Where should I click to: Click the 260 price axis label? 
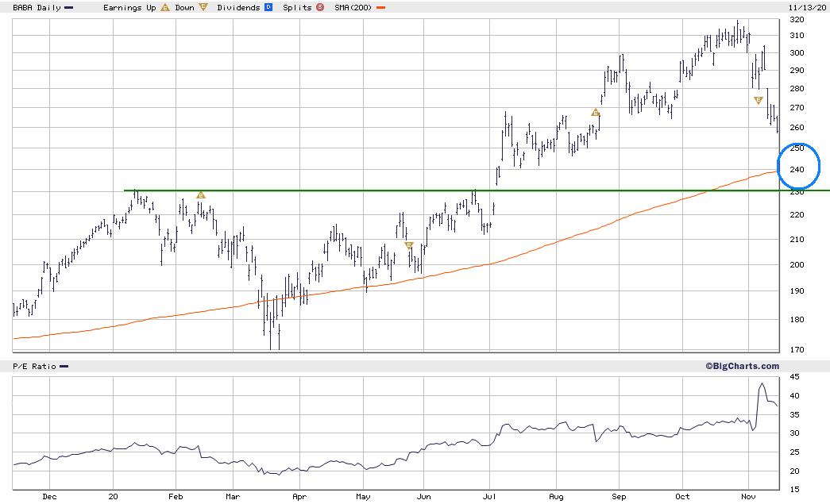797,128
